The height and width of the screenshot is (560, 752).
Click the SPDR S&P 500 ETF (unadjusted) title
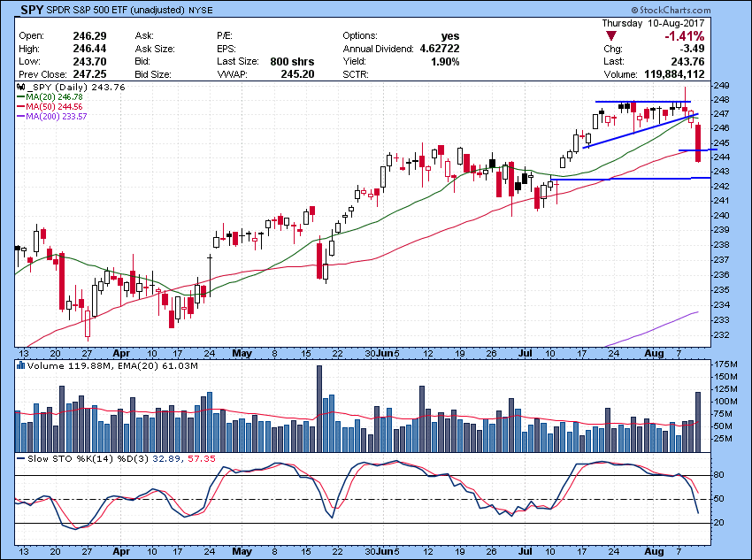point(116,10)
